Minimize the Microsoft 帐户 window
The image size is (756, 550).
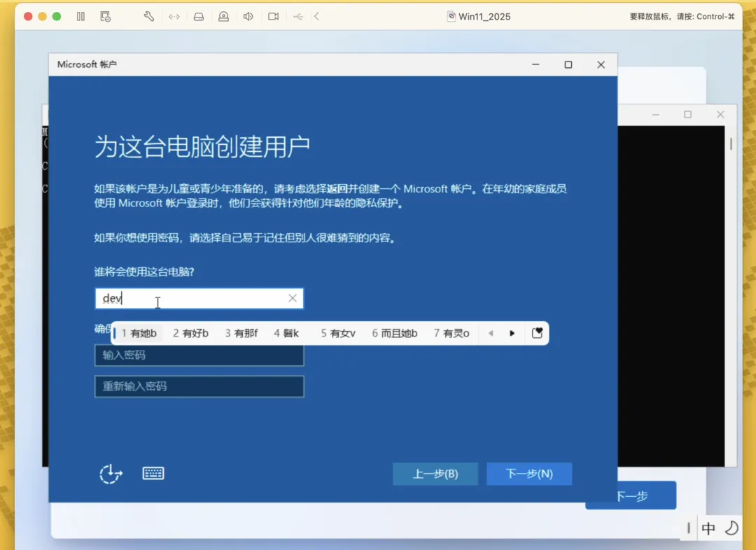point(535,64)
